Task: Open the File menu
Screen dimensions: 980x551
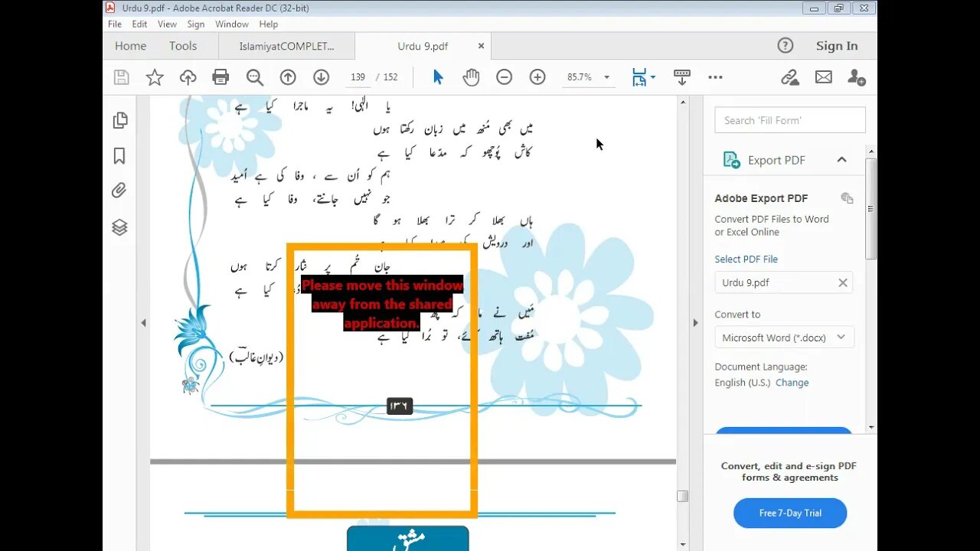Action: pos(115,24)
